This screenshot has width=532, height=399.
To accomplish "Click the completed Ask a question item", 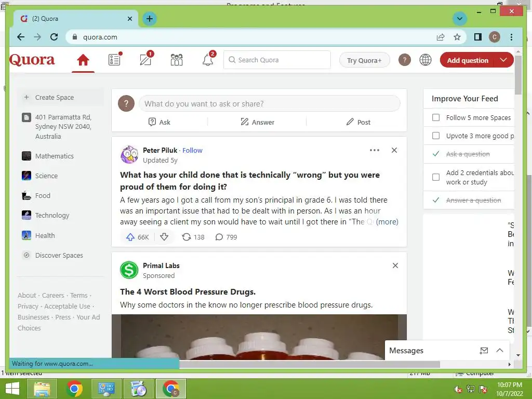I will 468,154.
